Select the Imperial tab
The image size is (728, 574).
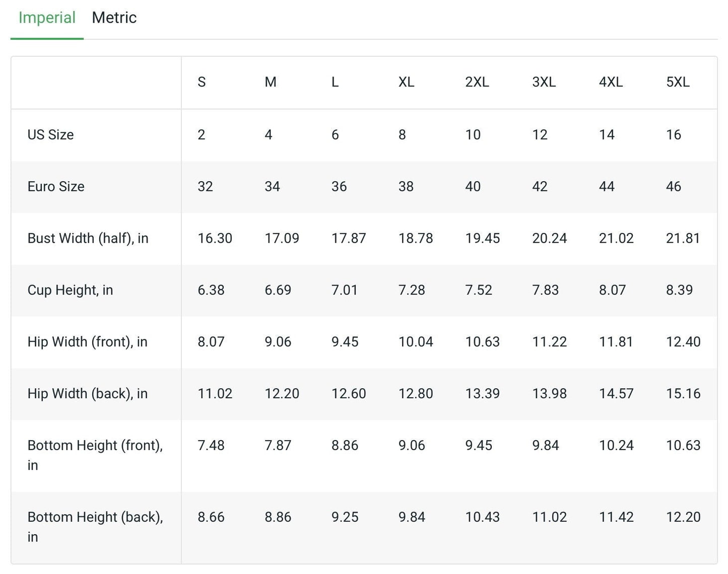[47, 18]
